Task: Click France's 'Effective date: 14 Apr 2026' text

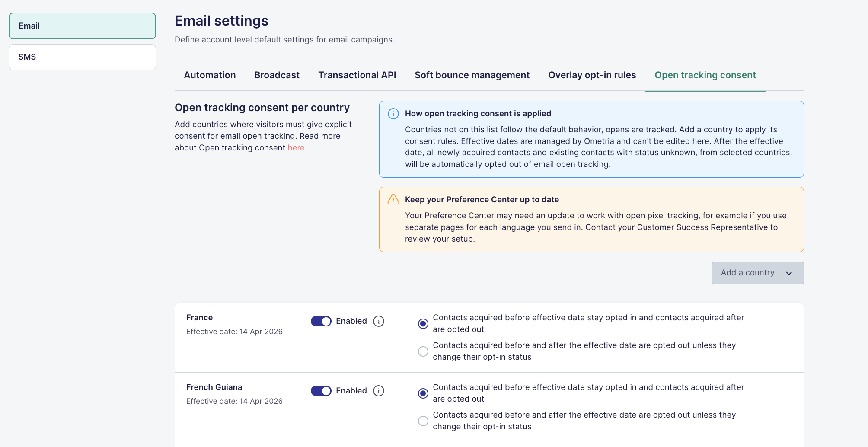Action: point(234,332)
